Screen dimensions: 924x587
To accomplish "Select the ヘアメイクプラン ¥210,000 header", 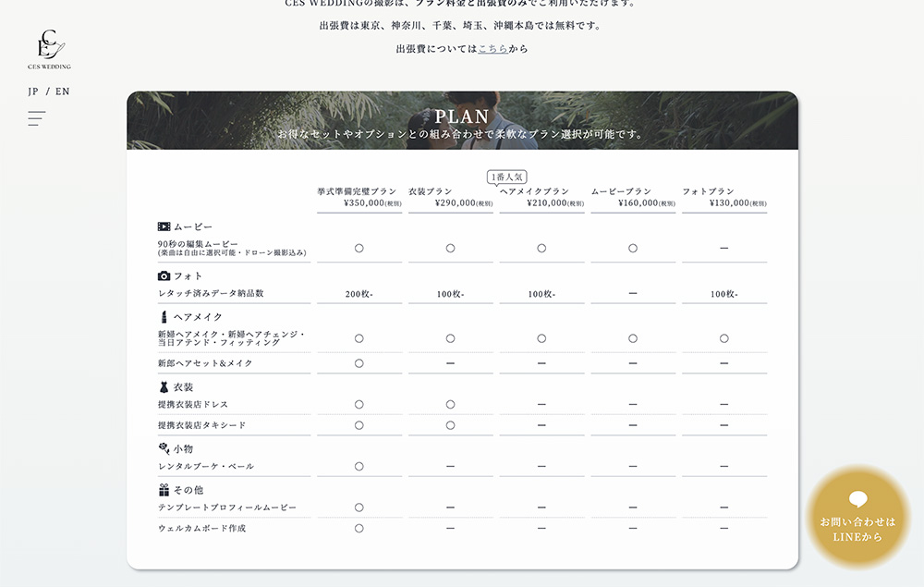I will (541, 198).
